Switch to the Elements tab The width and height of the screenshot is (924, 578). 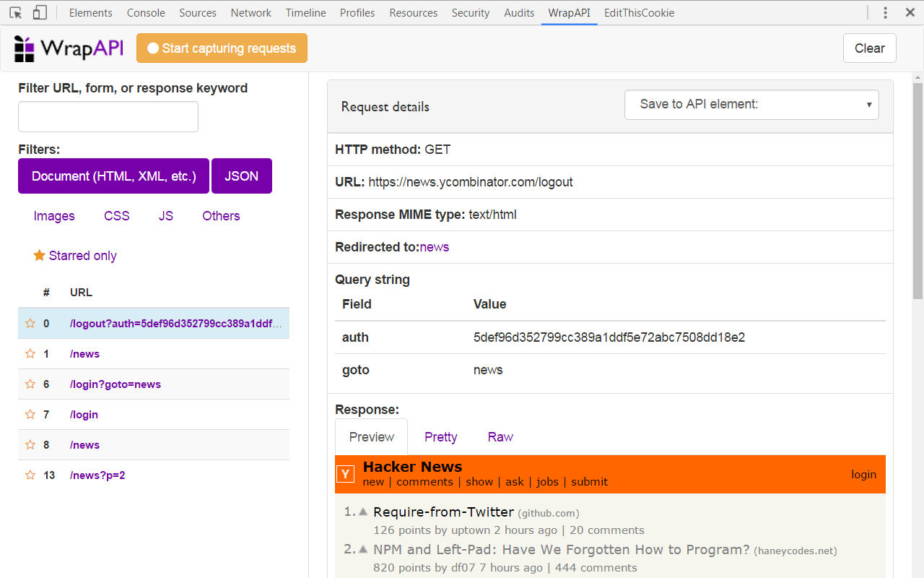click(x=90, y=12)
